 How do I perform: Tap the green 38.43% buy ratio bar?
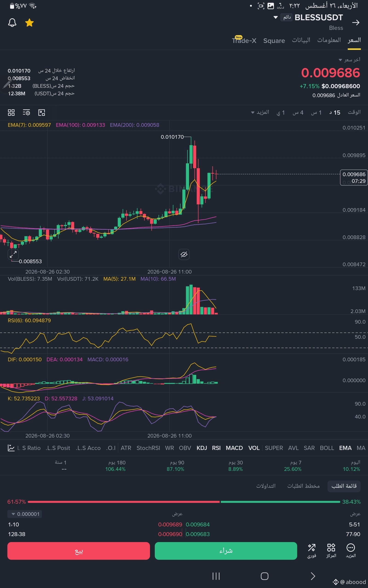click(280, 502)
